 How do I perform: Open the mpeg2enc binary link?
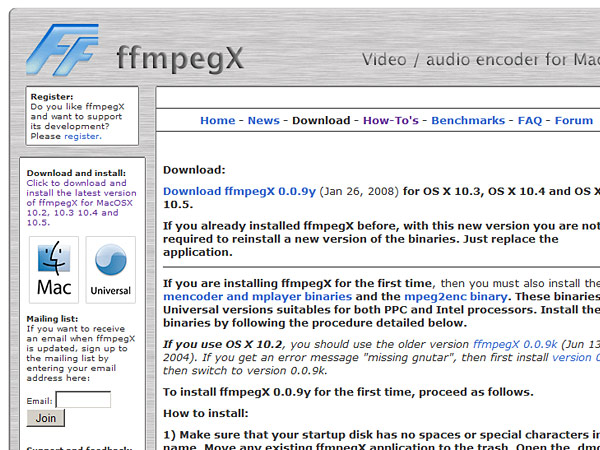point(456,297)
